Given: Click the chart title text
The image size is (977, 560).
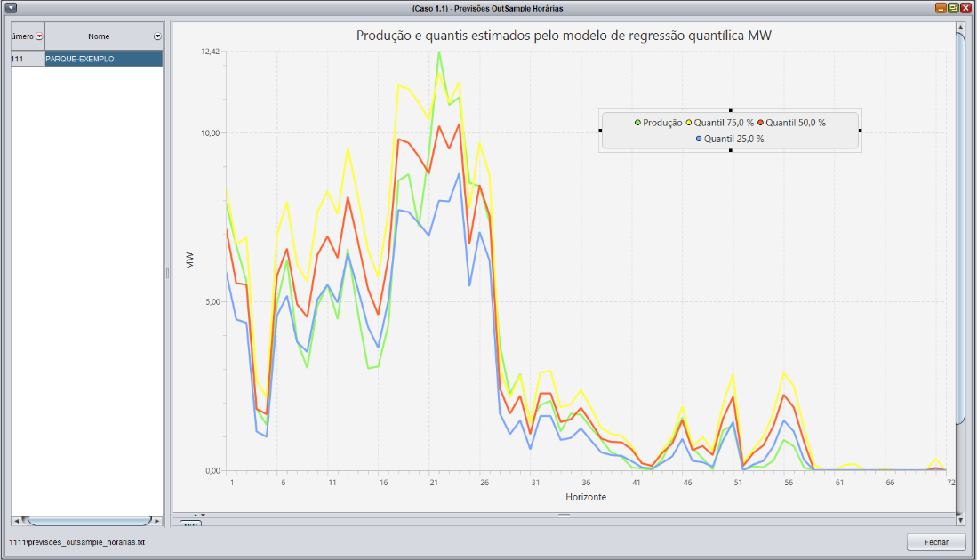Looking at the screenshot, I should coord(563,36).
